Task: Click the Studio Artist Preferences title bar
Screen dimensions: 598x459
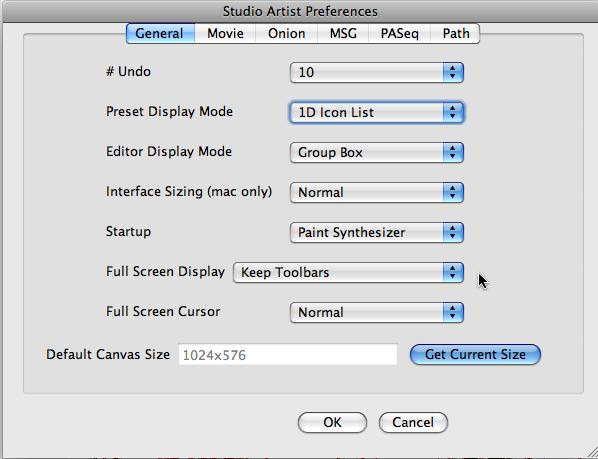Action: (x=299, y=11)
